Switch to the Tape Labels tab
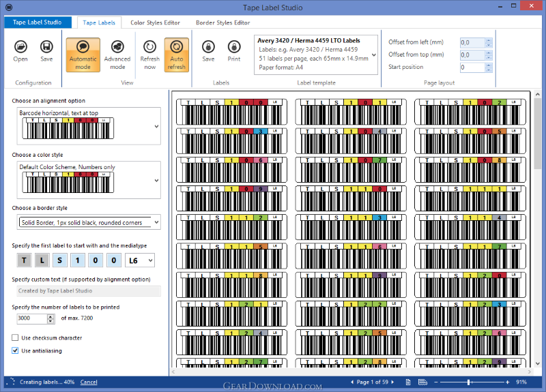The image size is (546, 392). coord(99,22)
